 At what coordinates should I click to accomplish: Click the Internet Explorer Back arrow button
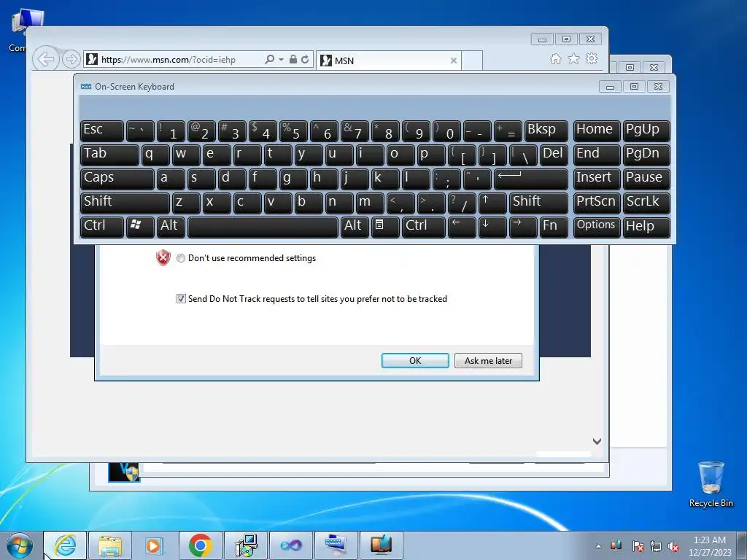46,59
